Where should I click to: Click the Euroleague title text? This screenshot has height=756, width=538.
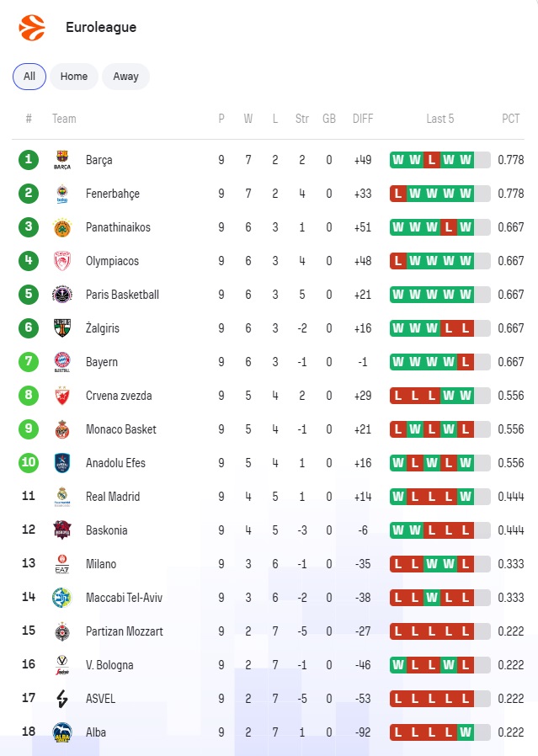pyautogui.click(x=101, y=27)
